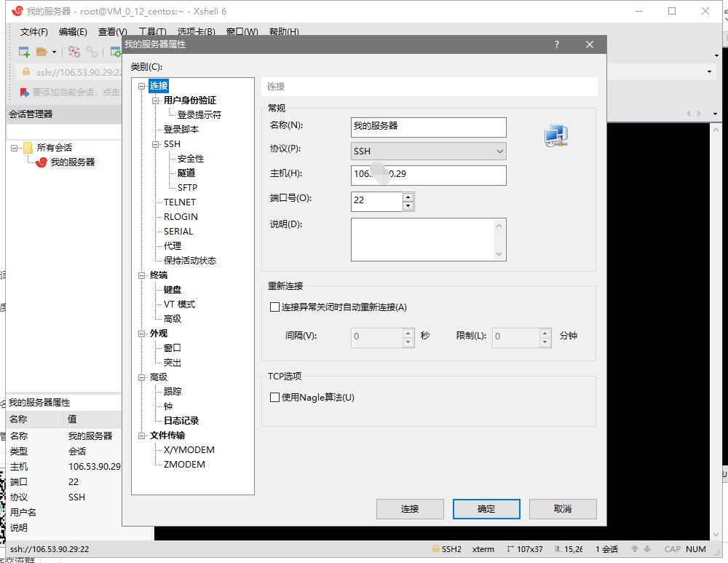Click the red bookmark add-session icon
The height and width of the screenshot is (563, 728).
(25, 92)
